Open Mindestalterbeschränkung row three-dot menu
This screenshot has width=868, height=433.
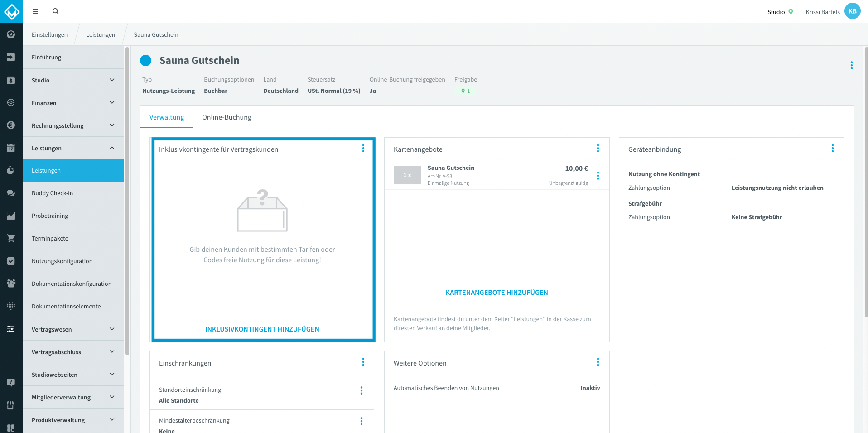(361, 421)
